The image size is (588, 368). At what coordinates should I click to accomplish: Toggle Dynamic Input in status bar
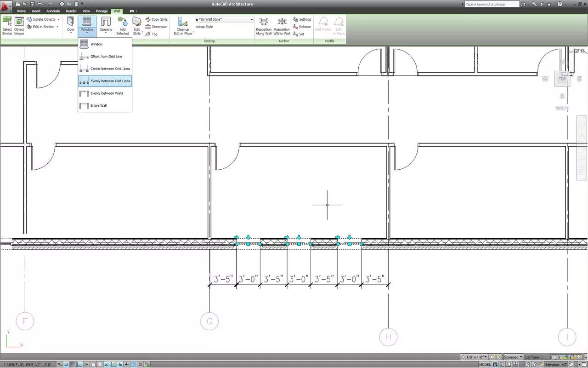pos(120,364)
